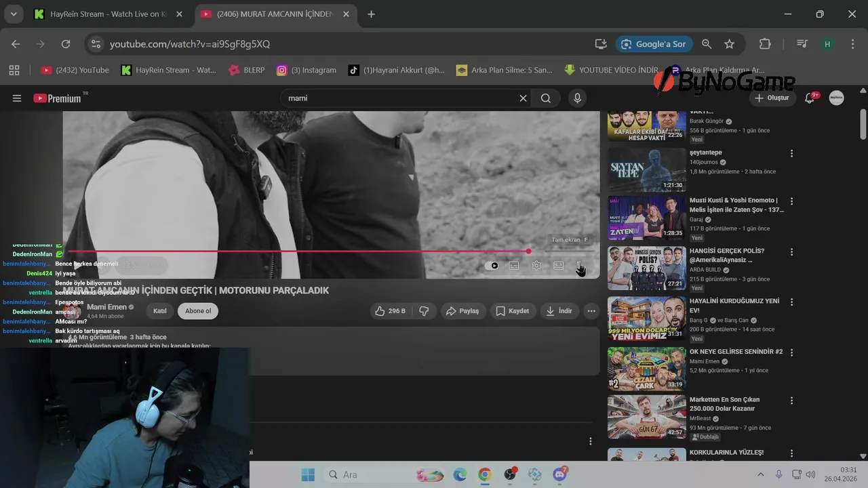Open the Chrome three-dot menu
868x488 pixels.
pos(852,44)
